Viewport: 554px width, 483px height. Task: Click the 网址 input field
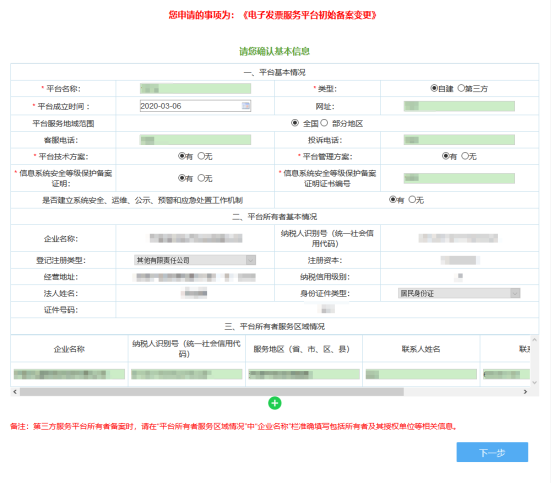[459, 106]
